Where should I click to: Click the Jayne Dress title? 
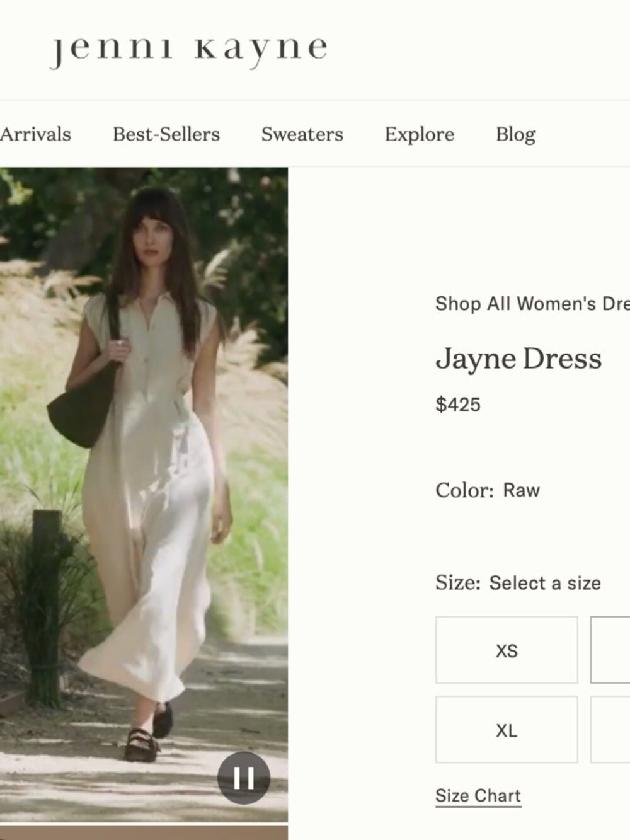[x=518, y=359]
